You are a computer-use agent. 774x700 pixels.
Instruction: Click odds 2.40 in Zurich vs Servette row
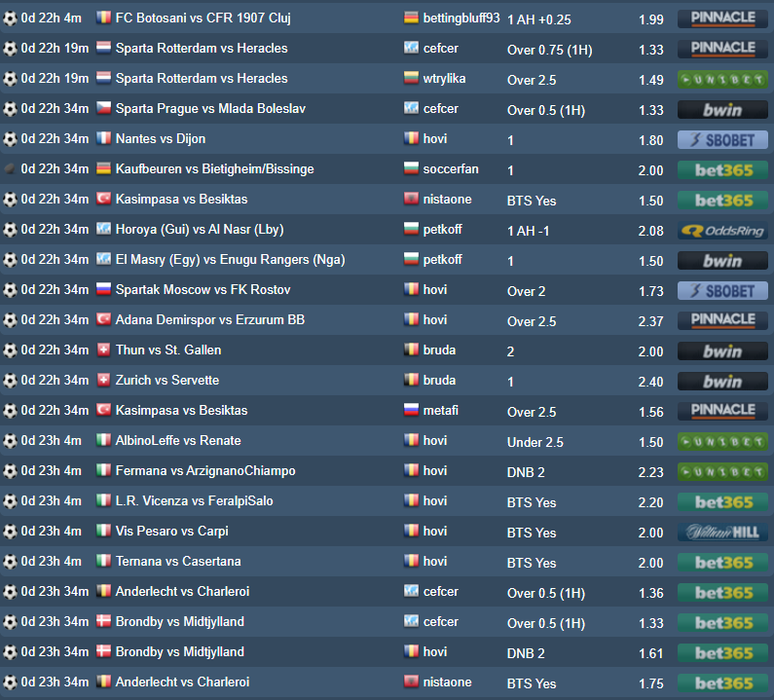tap(650, 381)
